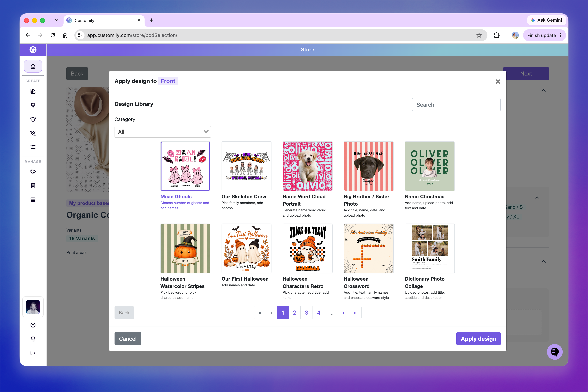This screenshot has height=392, width=588.
Task: Collapse the variants panel chevron near Sand / S
Action: pos(537,198)
